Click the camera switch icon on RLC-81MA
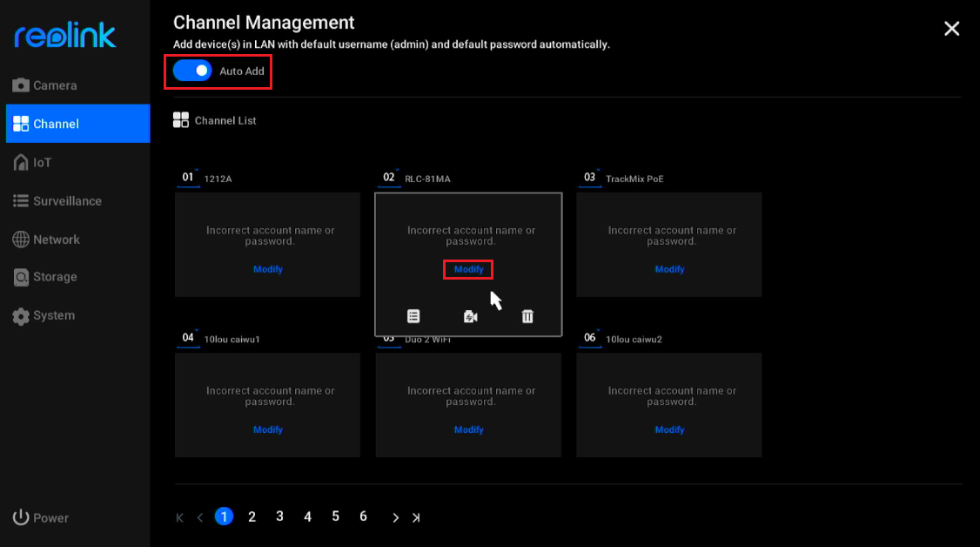 pos(471,317)
